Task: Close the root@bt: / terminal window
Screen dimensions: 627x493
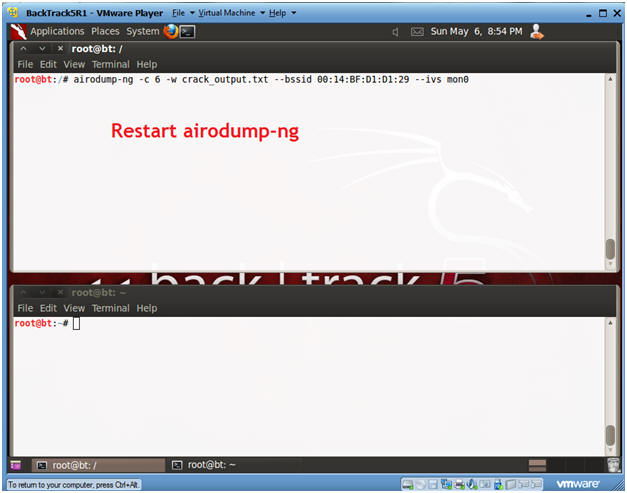Action: click(x=60, y=48)
